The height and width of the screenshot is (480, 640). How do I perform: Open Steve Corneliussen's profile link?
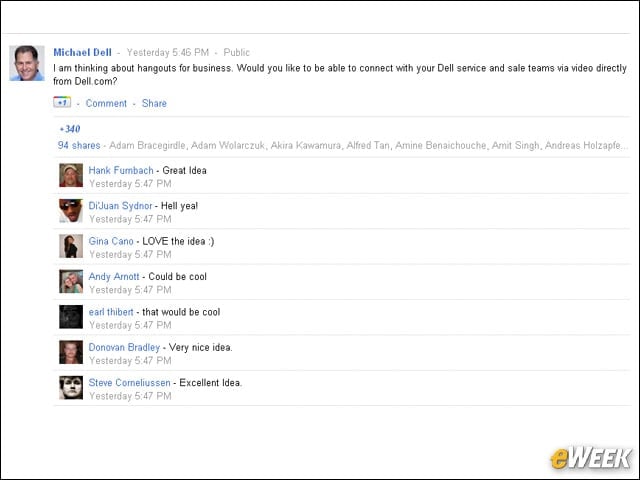pyautogui.click(x=129, y=382)
